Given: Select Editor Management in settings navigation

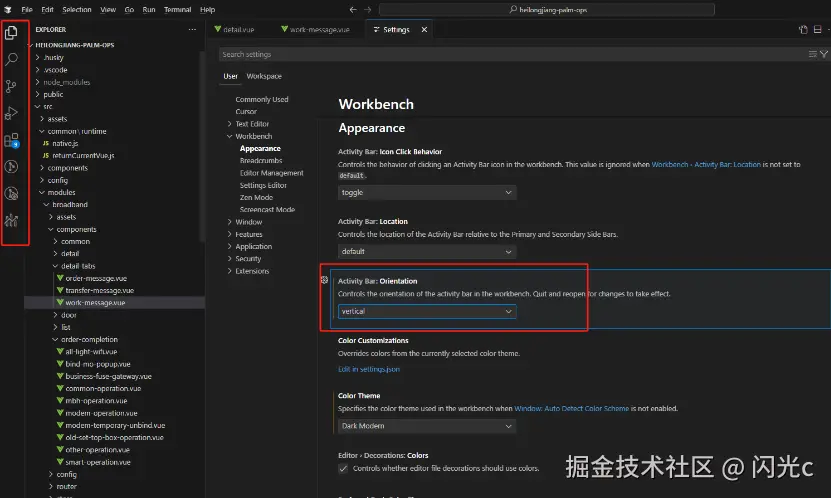Looking at the screenshot, I should click(271, 173).
